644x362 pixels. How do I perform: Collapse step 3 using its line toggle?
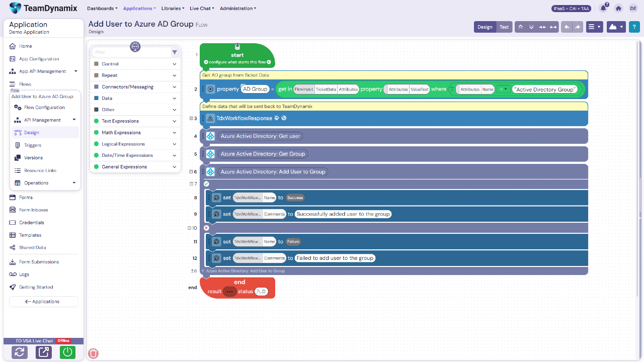pos(191,119)
